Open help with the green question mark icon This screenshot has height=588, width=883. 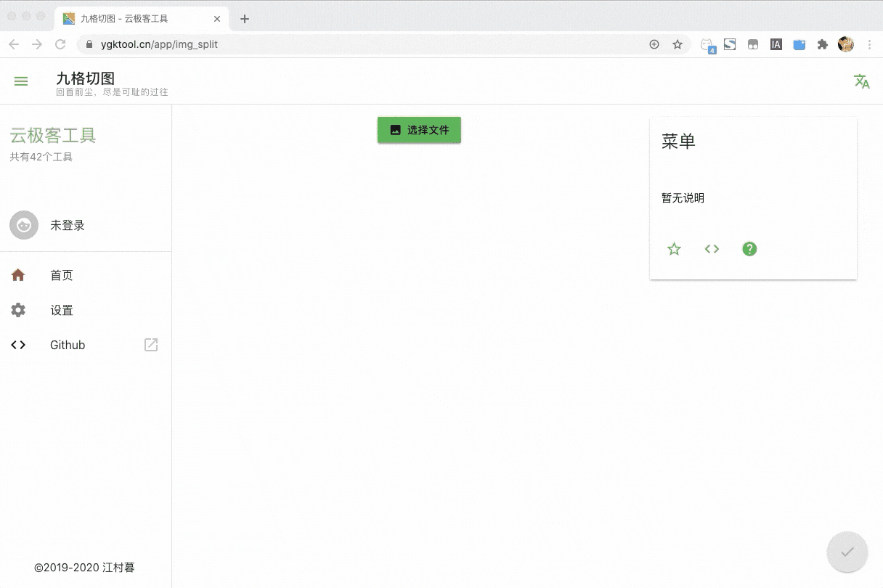point(749,249)
